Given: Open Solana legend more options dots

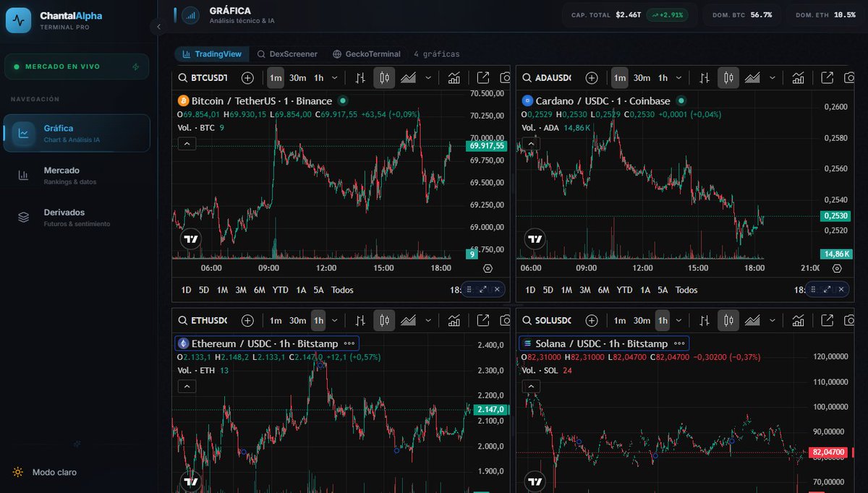Looking at the screenshot, I should [679, 343].
